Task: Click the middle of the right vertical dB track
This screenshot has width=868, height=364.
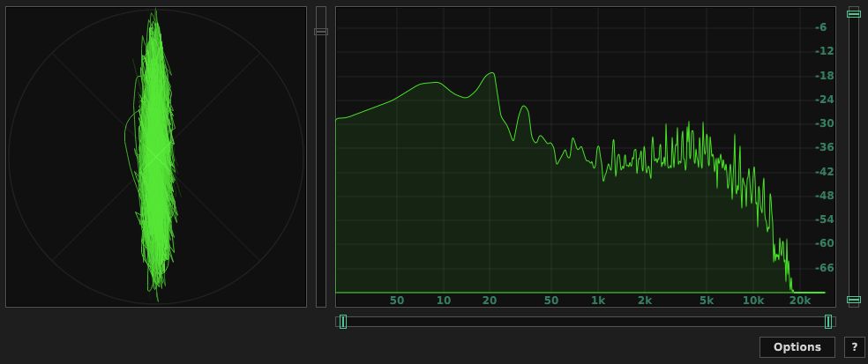Action: click(853, 157)
